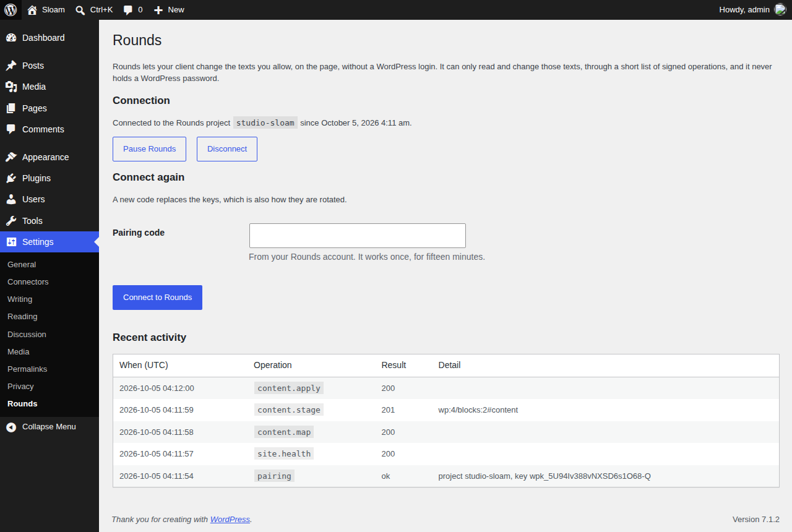Open Tools via the wrench icon

point(11,221)
